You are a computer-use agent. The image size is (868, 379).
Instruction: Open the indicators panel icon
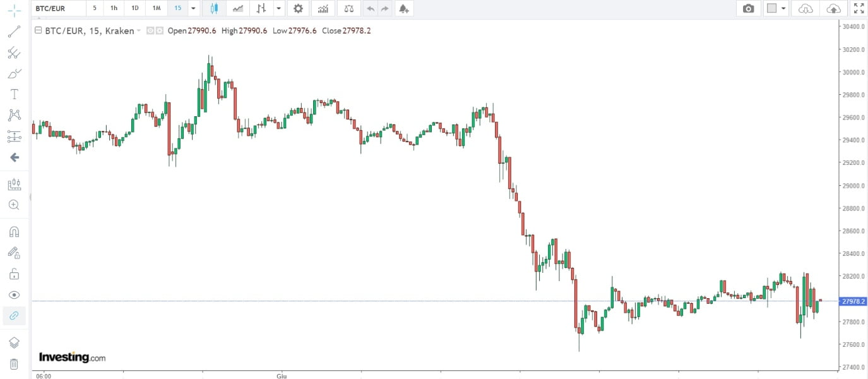click(323, 9)
